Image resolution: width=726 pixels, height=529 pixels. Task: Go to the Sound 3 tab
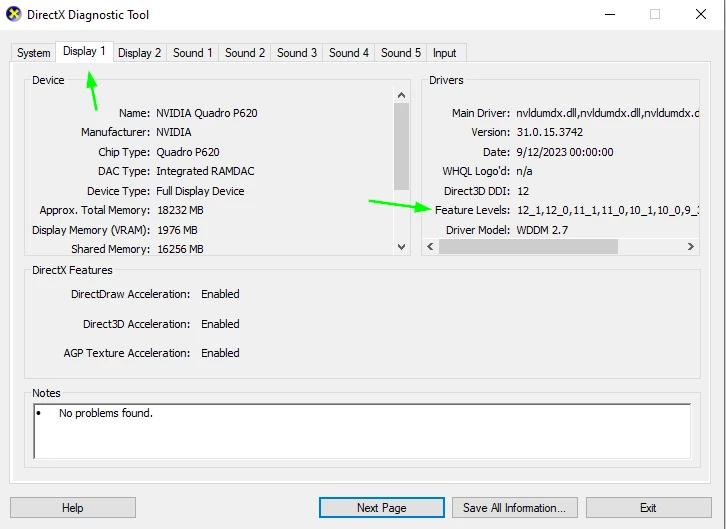[297, 53]
